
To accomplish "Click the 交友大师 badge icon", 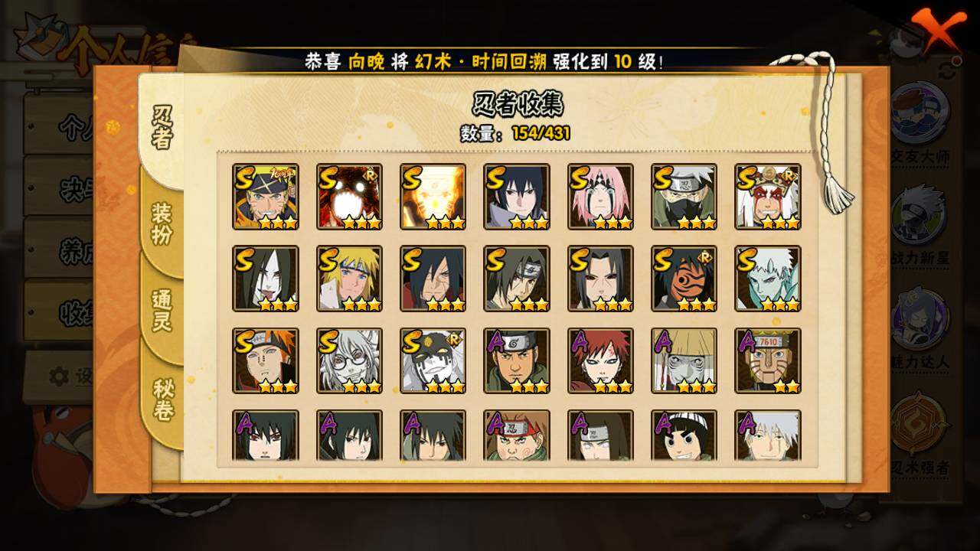I will click(920, 112).
